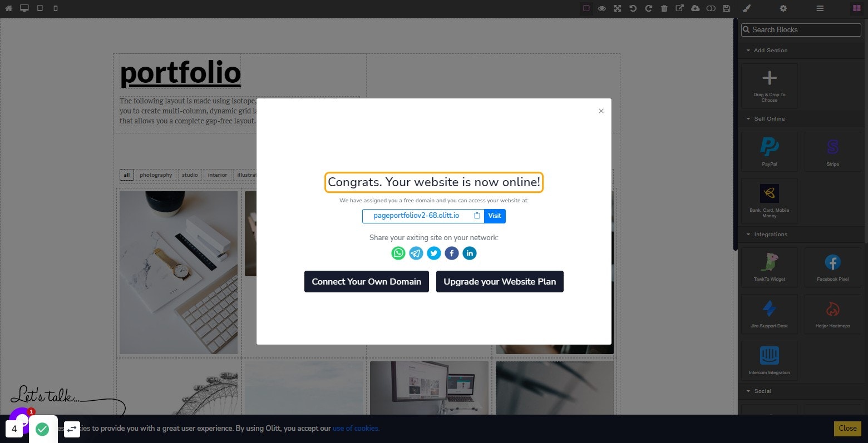Toggle component outline square icon
Viewport: 868px width, 443px height.
(x=586, y=8)
